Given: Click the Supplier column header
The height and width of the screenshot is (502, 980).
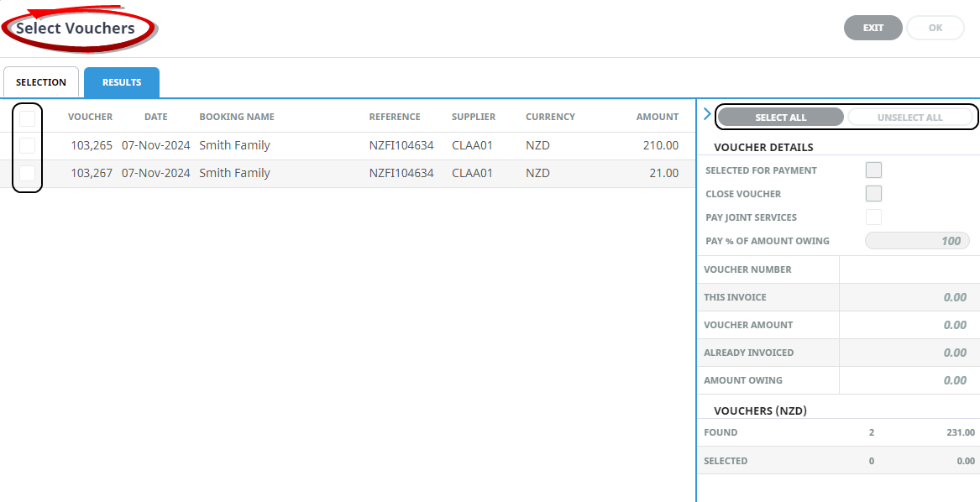Looking at the screenshot, I should [474, 117].
